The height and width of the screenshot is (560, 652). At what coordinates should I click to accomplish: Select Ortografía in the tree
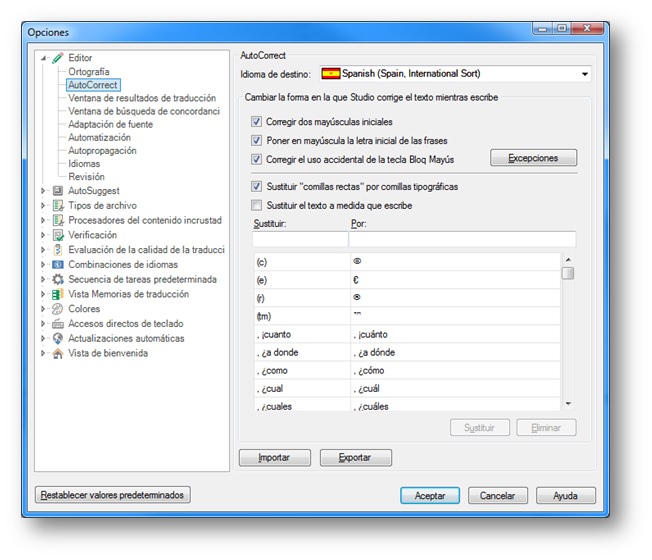[x=89, y=72]
